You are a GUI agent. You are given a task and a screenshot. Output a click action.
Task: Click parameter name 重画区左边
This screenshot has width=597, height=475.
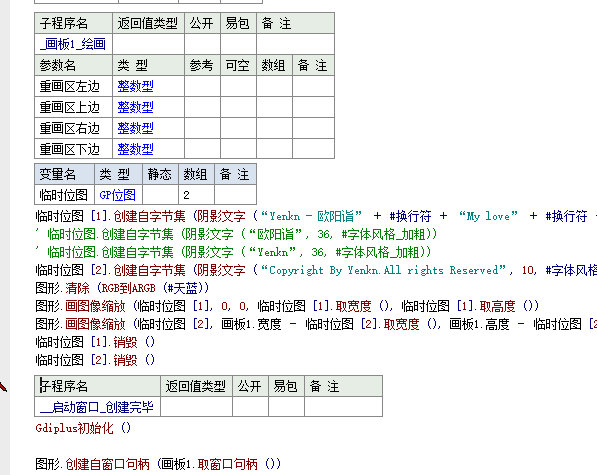click(x=70, y=86)
